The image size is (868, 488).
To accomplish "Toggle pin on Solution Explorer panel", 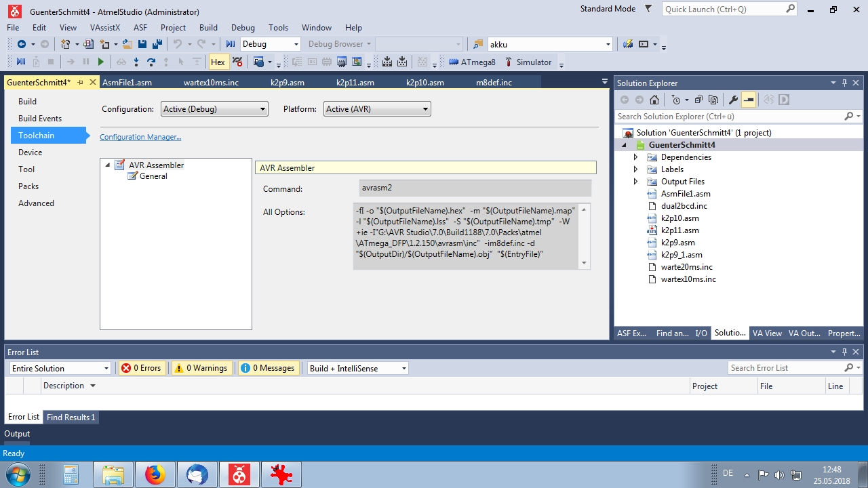I will point(844,83).
